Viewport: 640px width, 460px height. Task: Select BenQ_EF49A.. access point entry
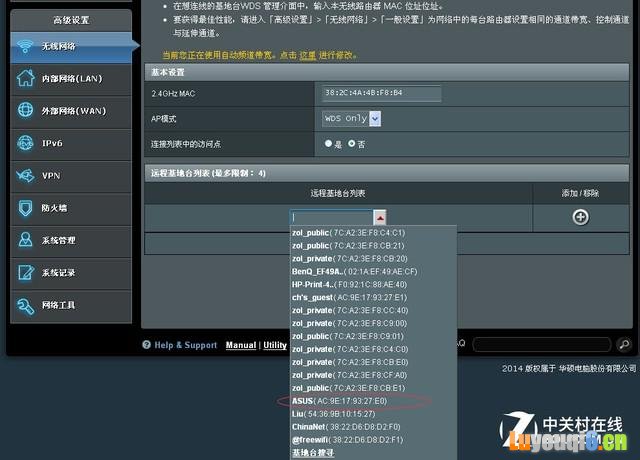pos(354,272)
